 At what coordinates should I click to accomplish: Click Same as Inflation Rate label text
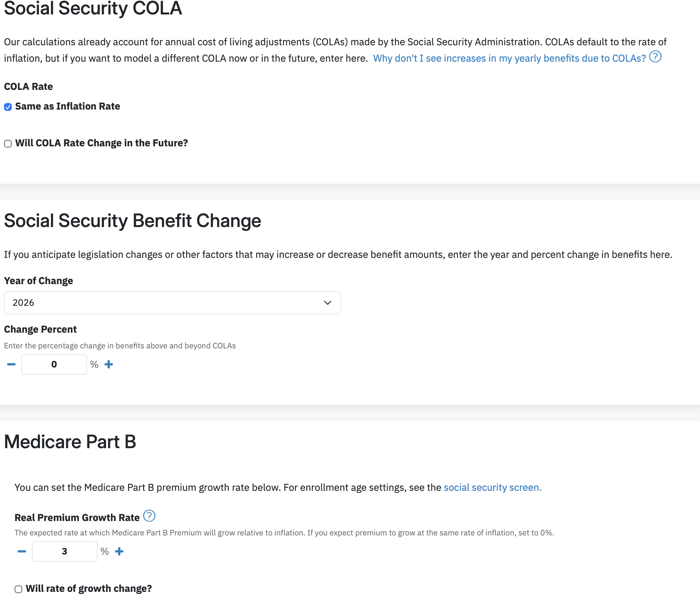click(68, 106)
